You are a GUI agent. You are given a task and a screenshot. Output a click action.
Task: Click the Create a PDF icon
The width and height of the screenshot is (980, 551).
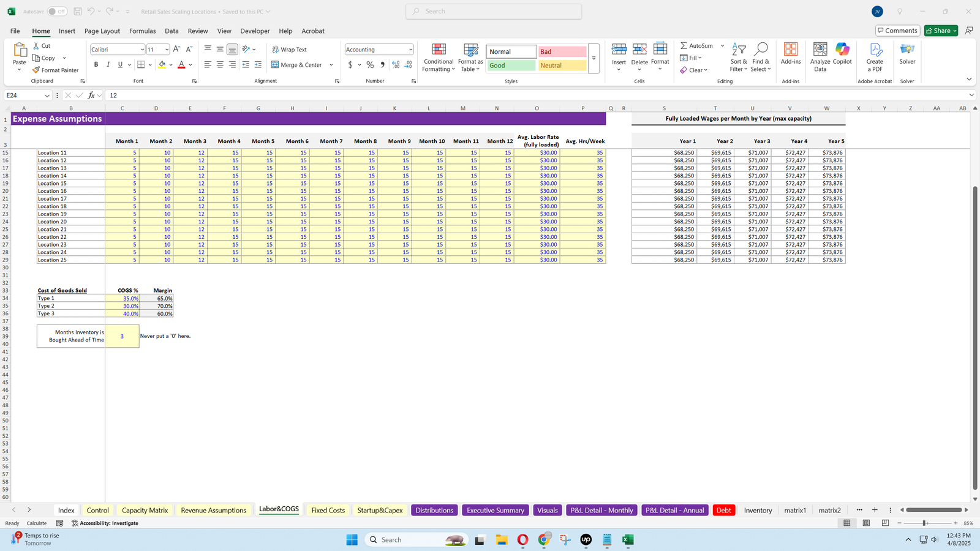pyautogui.click(x=875, y=50)
